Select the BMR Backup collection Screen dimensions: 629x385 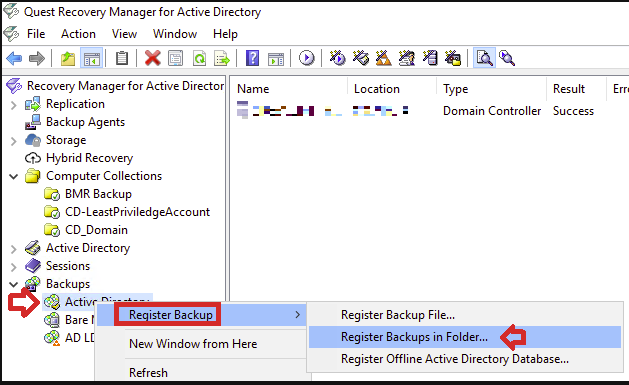click(98, 194)
